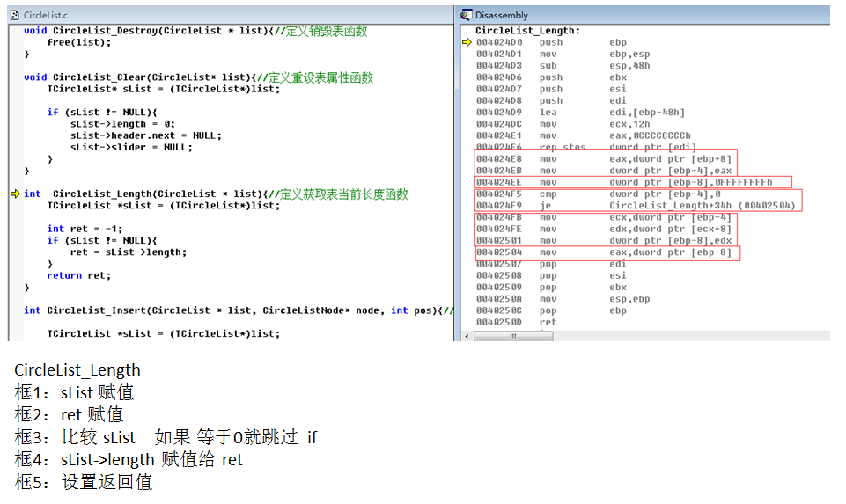846x504 pixels.
Task: Click disassembly line 00402504 mov eax,[ebp-8]
Action: [604, 252]
